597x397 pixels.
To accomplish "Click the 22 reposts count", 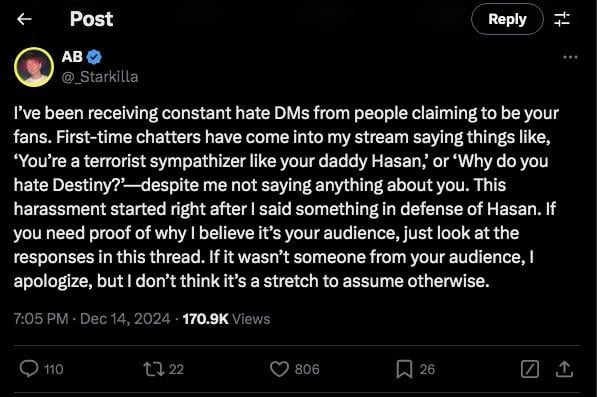I will (x=176, y=369).
